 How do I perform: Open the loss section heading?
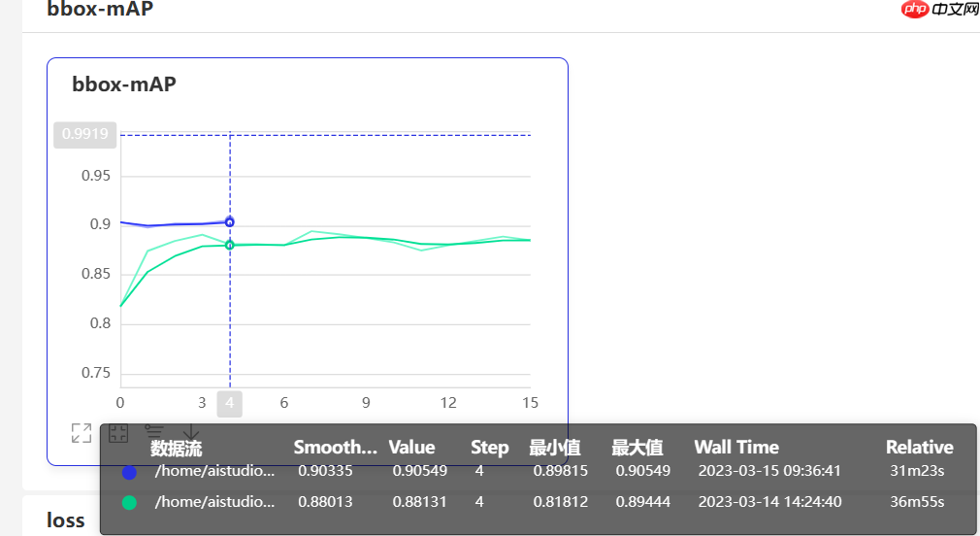(x=66, y=520)
